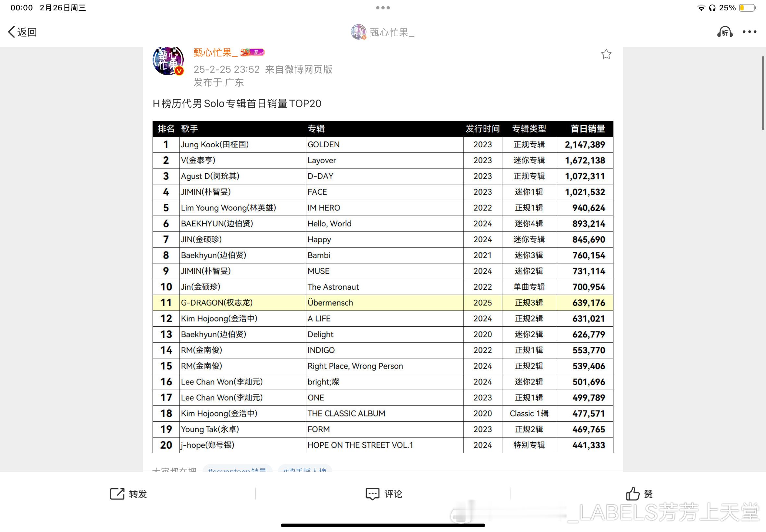
Task: Tap type cell 单曲专辑
Action: coord(529,287)
